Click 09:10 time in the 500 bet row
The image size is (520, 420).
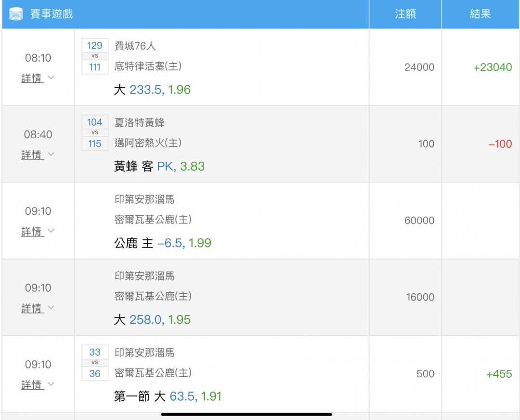[38, 365]
